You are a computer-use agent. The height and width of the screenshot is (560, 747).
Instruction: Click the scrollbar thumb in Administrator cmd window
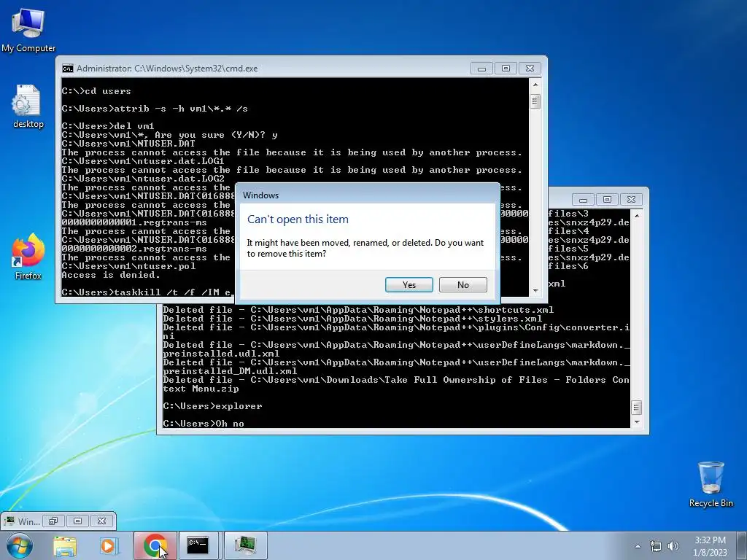pyautogui.click(x=535, y=101)
